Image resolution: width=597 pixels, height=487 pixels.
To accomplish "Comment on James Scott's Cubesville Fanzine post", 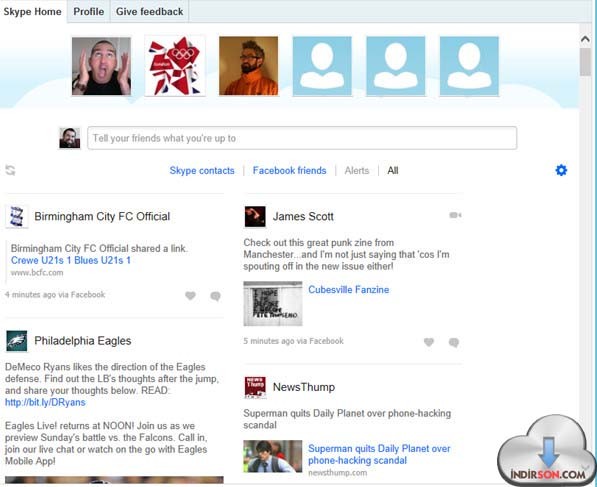I will [454, 342].
